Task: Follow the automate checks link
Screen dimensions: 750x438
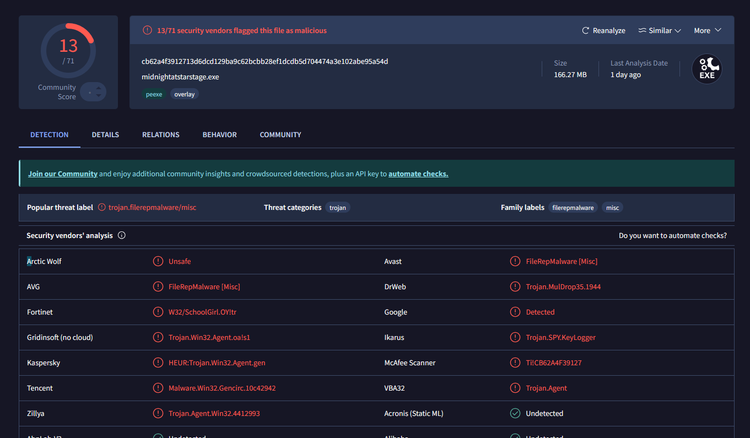Action: pyautogui.click(x=418, y=174)
